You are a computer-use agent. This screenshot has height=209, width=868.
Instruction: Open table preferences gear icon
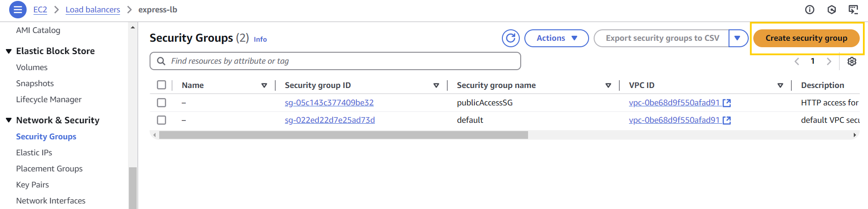click(851, 61)
